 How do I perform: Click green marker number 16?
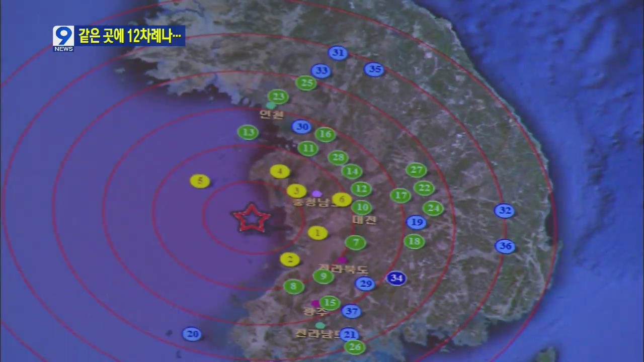coord(326,134)
